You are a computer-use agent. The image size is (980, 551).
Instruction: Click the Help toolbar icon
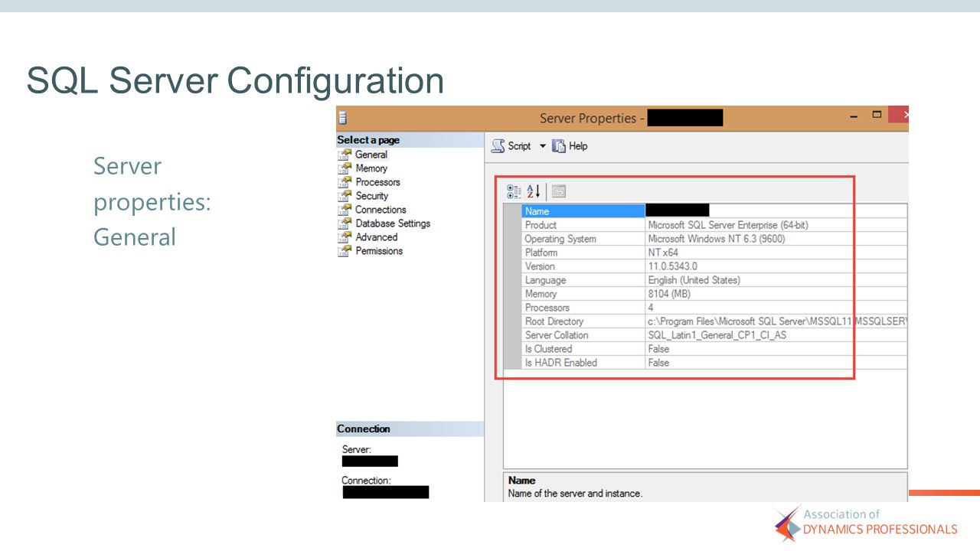[559, 145]
